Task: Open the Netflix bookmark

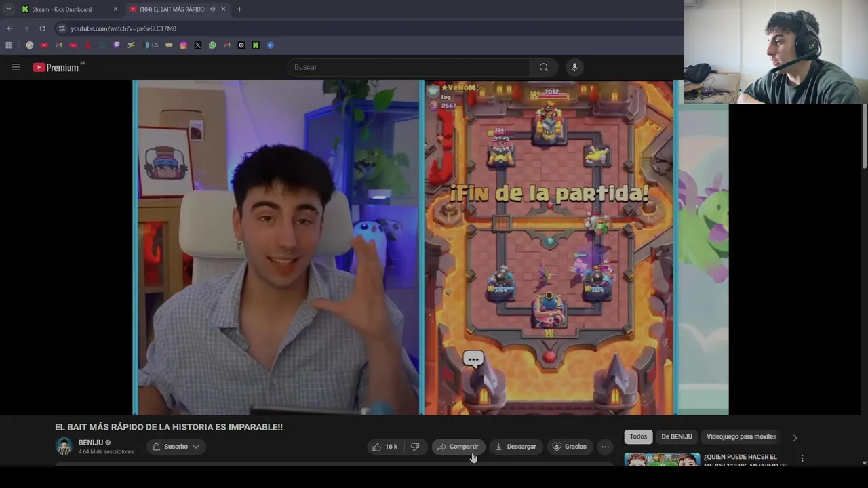Action: point(87,45)
